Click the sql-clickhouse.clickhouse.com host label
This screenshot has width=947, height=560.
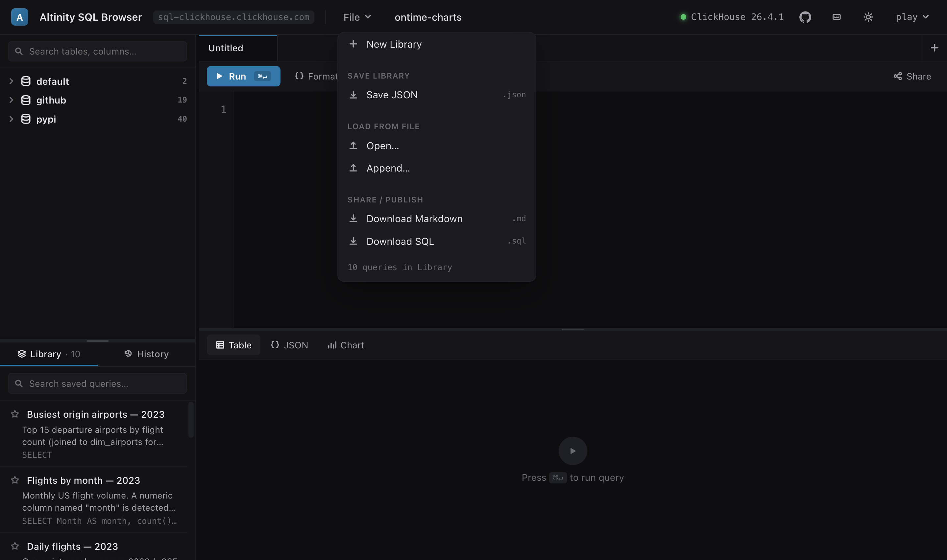233,17
